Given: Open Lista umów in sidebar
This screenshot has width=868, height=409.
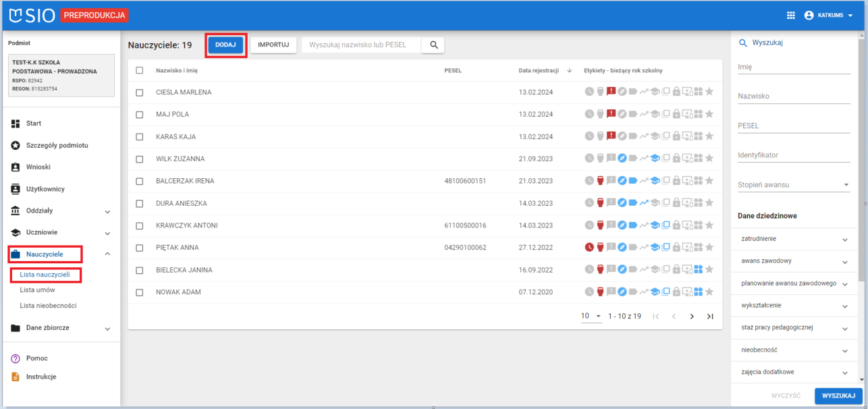Looking at the screenshot, I should click(37, 290).
